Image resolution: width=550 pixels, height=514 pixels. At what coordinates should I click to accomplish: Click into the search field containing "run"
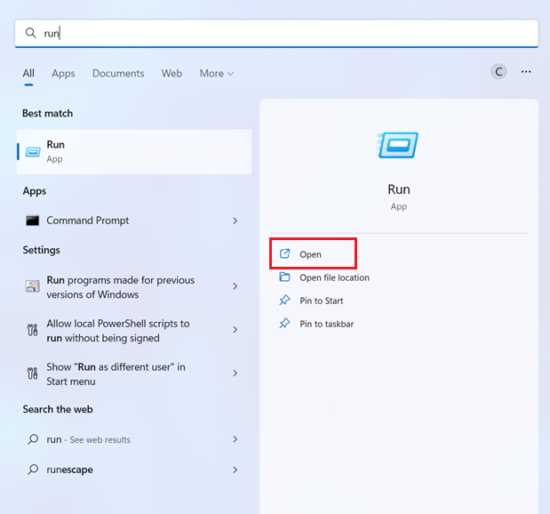pyautogui.click(x=276, y=33)
